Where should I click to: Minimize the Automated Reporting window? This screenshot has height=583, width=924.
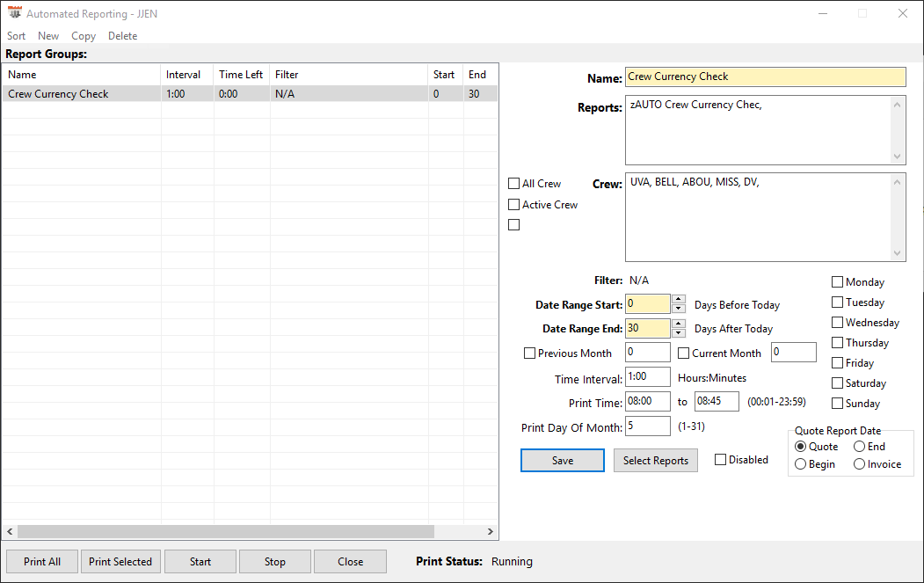coord(823,13)
